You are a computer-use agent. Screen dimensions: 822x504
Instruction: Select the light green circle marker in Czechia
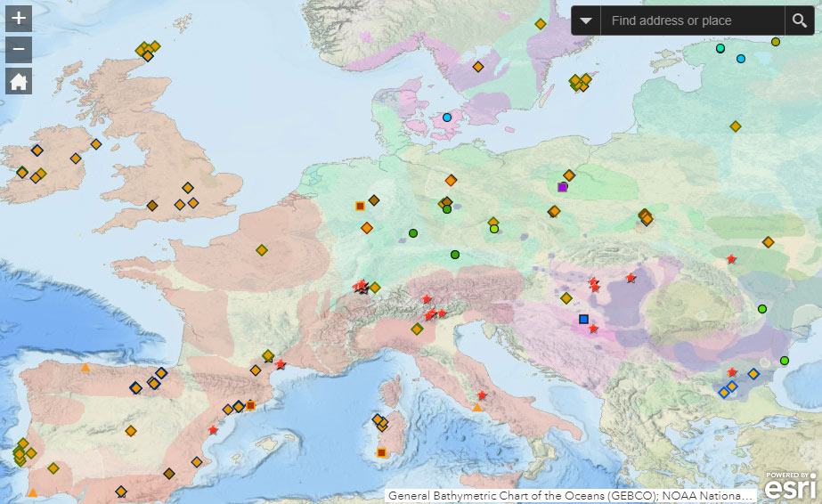pyautogui.click(x=494, y=229)
